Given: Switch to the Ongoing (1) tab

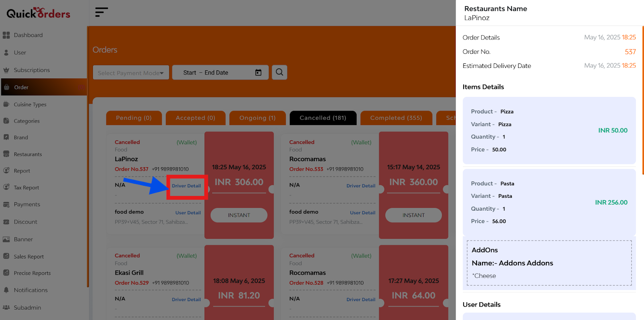Looking at the screenshot, I should click(258, 118).
